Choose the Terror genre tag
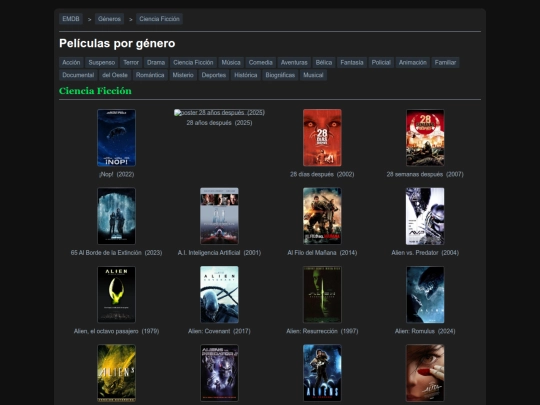The width and height of the screenshot is (540, 405). tap(131, 62)
